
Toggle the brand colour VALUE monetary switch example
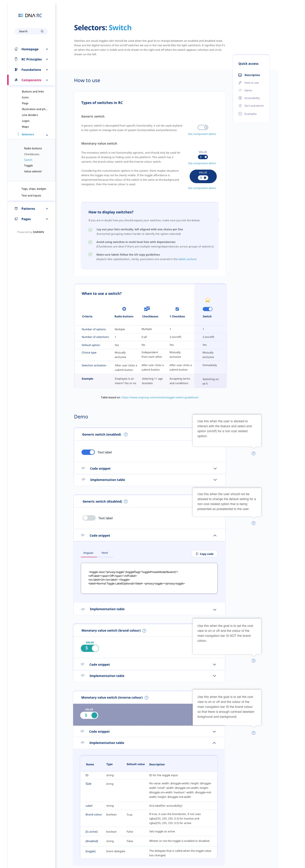(x=203, y=157)
